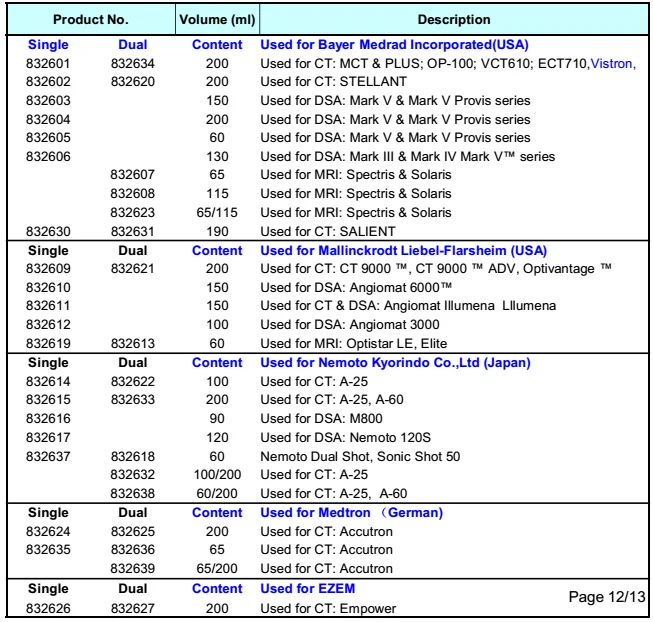Click the Volume (ml) column header
The image size is (653, 622).
tap(217, 20)
